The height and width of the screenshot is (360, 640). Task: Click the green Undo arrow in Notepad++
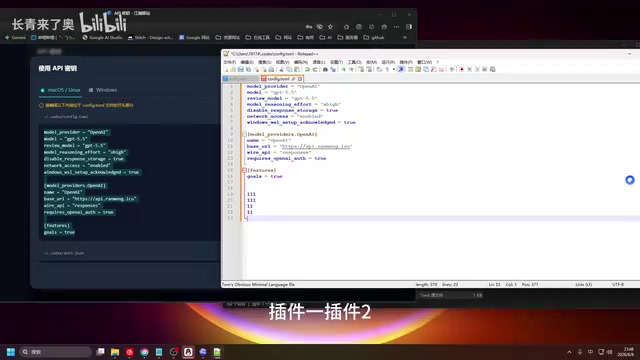click(x=307, y=69)
